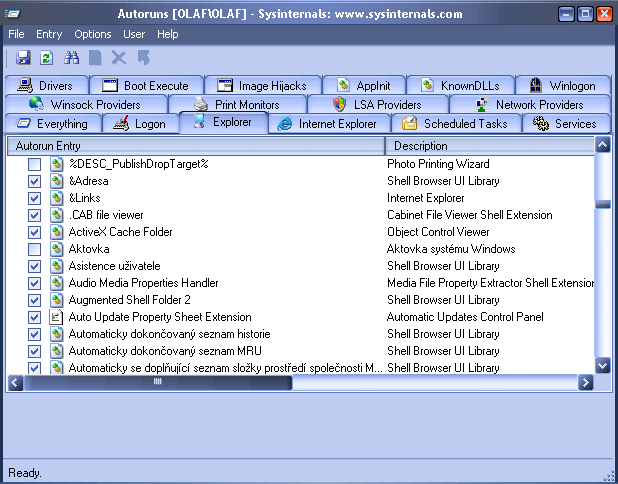Disable Audio Media Properties Handler checkbox
The height and width of the screenshot is (484, 618).
click(x=34, y=283)
